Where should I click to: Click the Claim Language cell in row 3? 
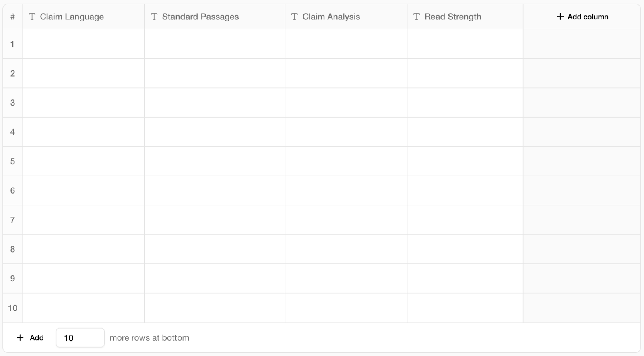(x=84, y=103)
